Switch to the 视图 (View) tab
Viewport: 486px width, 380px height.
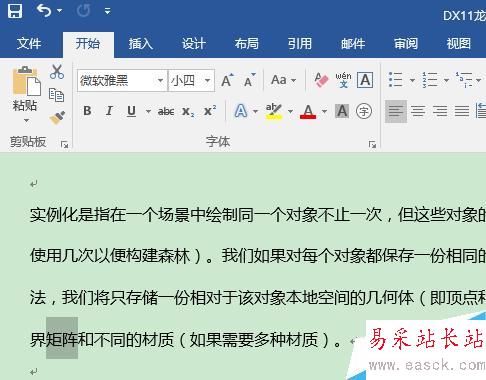click(x=459, y=44)
